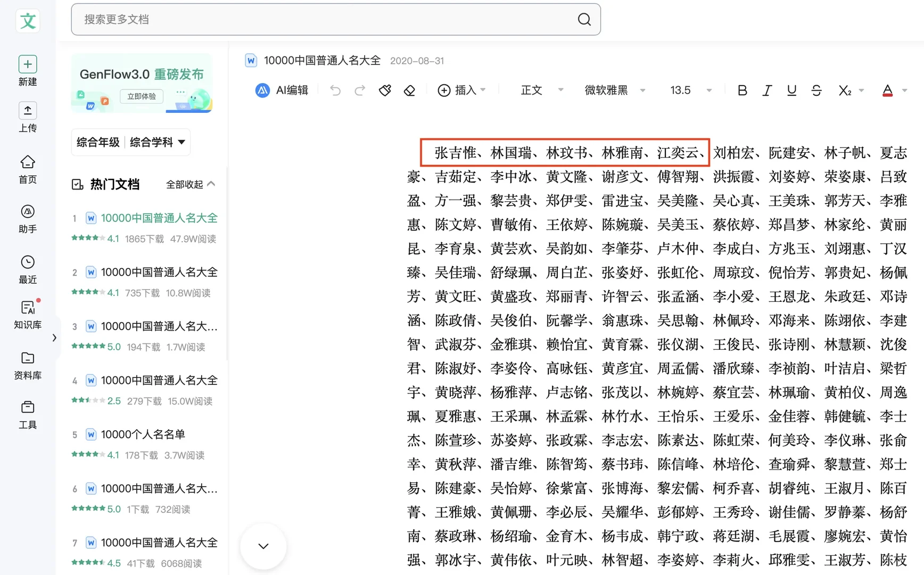The height and width of the screenshot is (575, 924).
Task: Toggle italic formatting
Action: click(767, 90)
